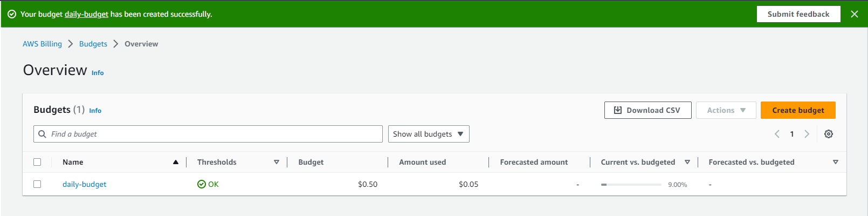868x216 pixels.
Task: Sort by Current vs. budgeted arrow
Action: 687,162
